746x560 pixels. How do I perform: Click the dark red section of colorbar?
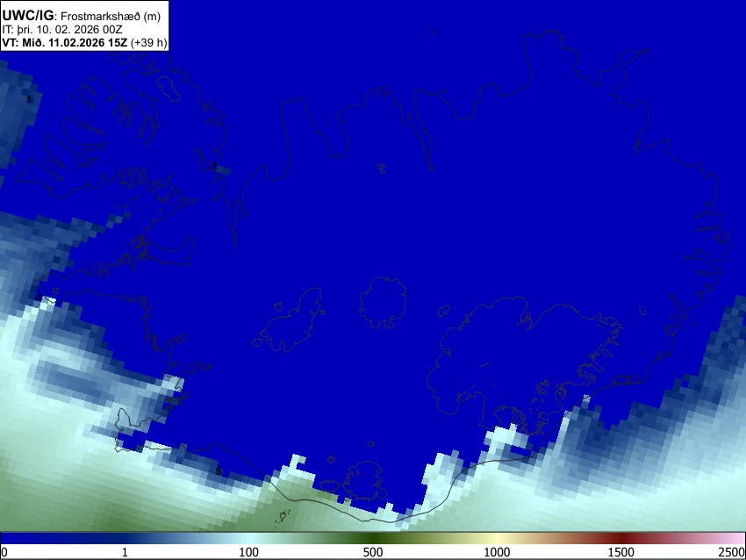coord(621,538)
